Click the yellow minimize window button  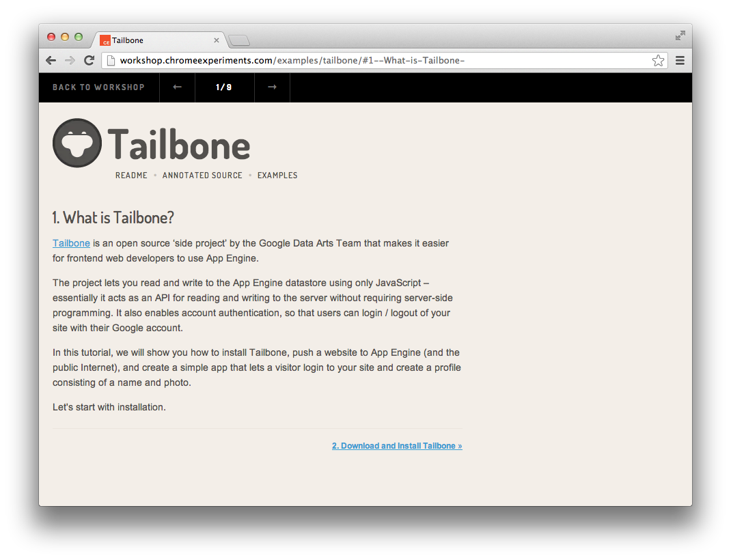pyautogui.click(x=65, y=37)
